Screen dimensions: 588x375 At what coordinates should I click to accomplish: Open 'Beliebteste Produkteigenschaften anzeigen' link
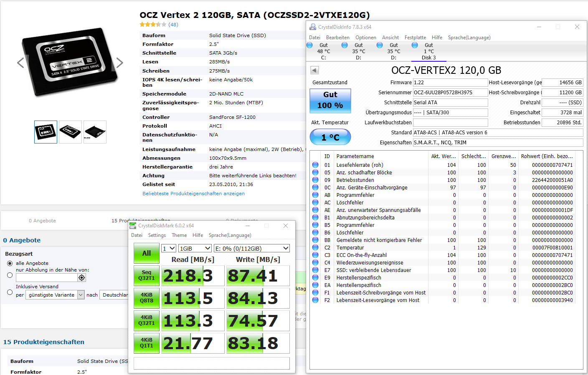(x=193, y=194)
